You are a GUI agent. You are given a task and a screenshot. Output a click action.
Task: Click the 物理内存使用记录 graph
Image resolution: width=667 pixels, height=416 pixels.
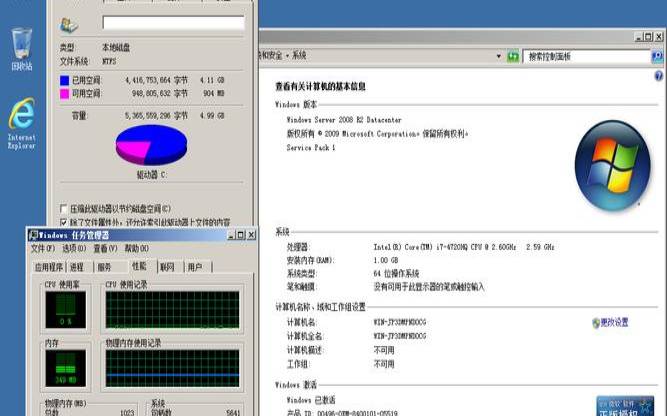[x=172, y=368]
